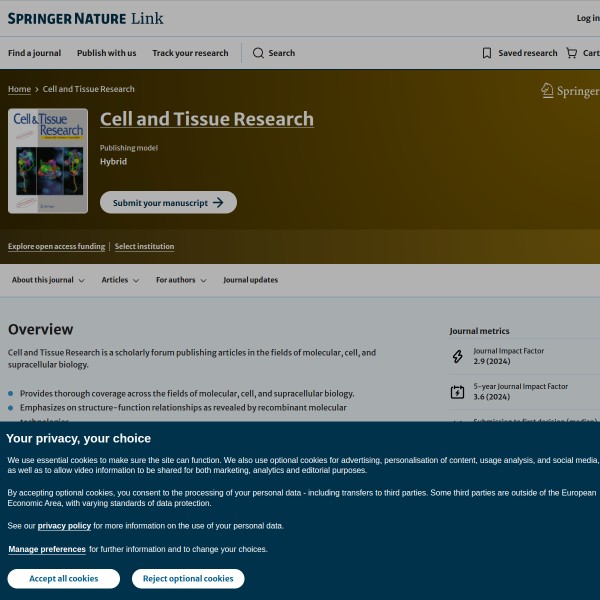Open the shopping cart icon

click(x=571, y=53)
